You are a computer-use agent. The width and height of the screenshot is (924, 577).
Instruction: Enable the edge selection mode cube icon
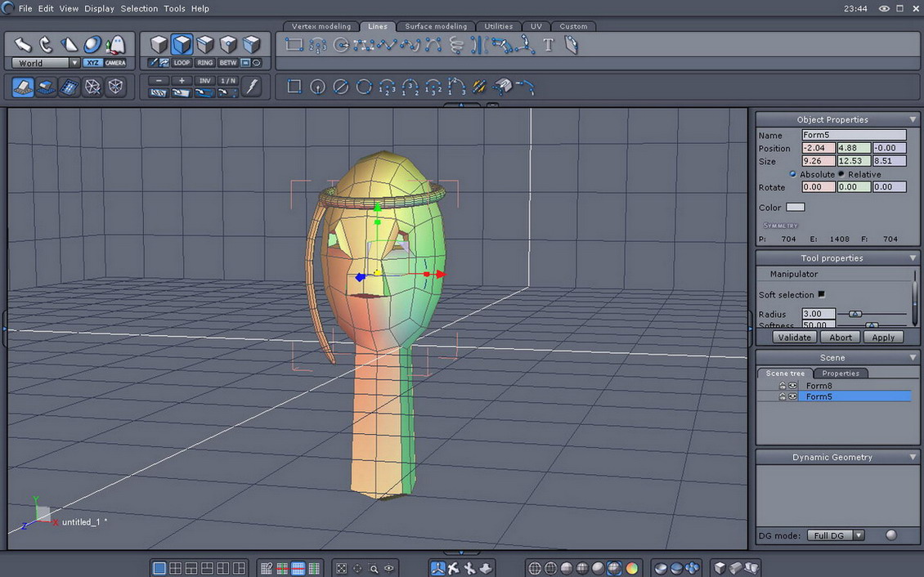coord(204,44)
